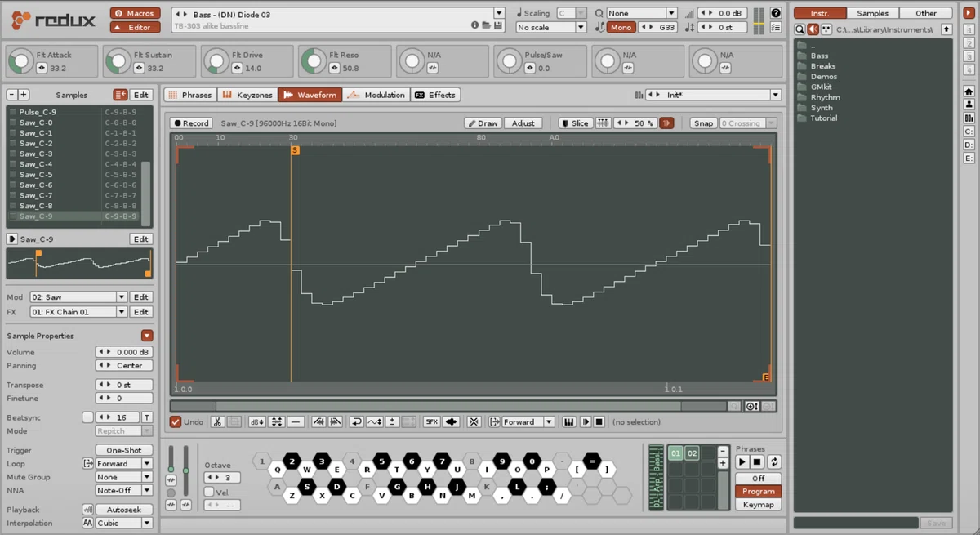Select the C: drive shortcut
The width and height of the screenshot is (980, 535).
(969, 131)
